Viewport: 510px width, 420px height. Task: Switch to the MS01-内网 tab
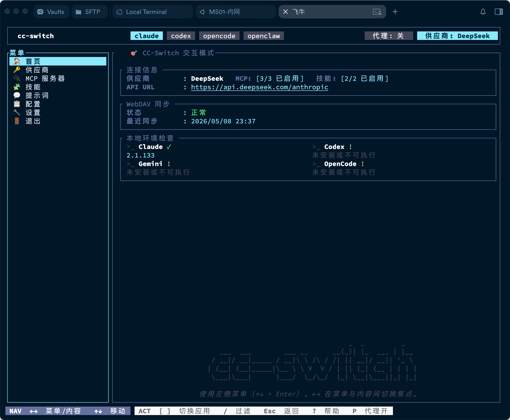coord(236,12)
